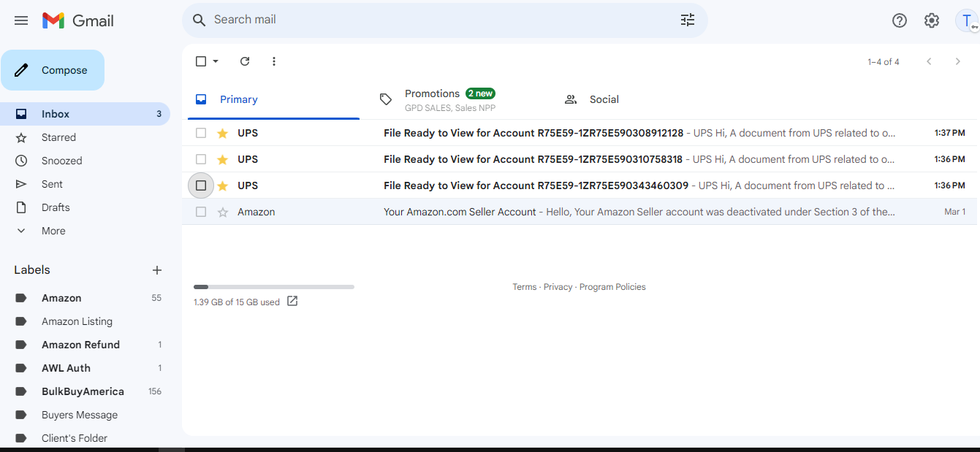
Task: Click into the Search mail field
Action: (444, 20)
